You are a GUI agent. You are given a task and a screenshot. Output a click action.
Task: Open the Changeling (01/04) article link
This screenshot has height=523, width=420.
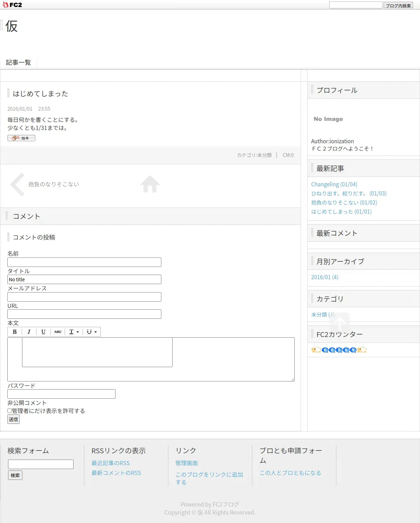[334, 184]
